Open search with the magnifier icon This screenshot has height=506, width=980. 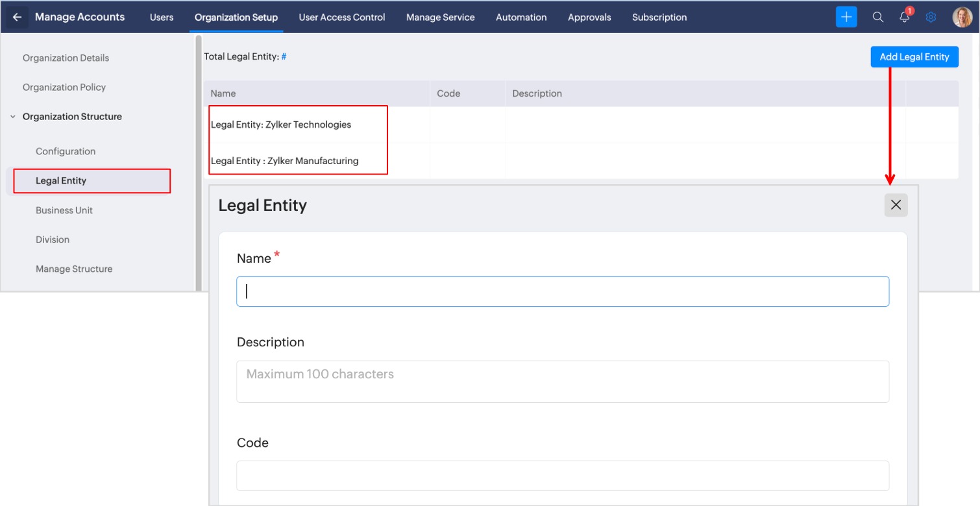(x=877, y=18)
